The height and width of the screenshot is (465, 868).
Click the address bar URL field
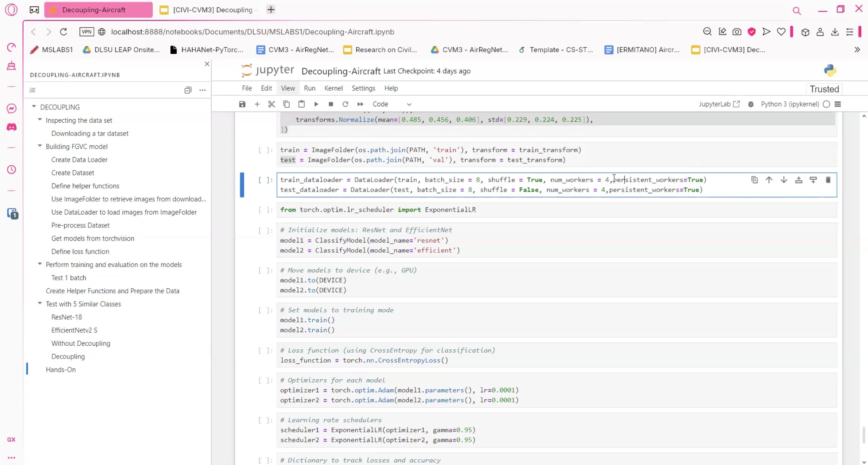tap(253, 32)
